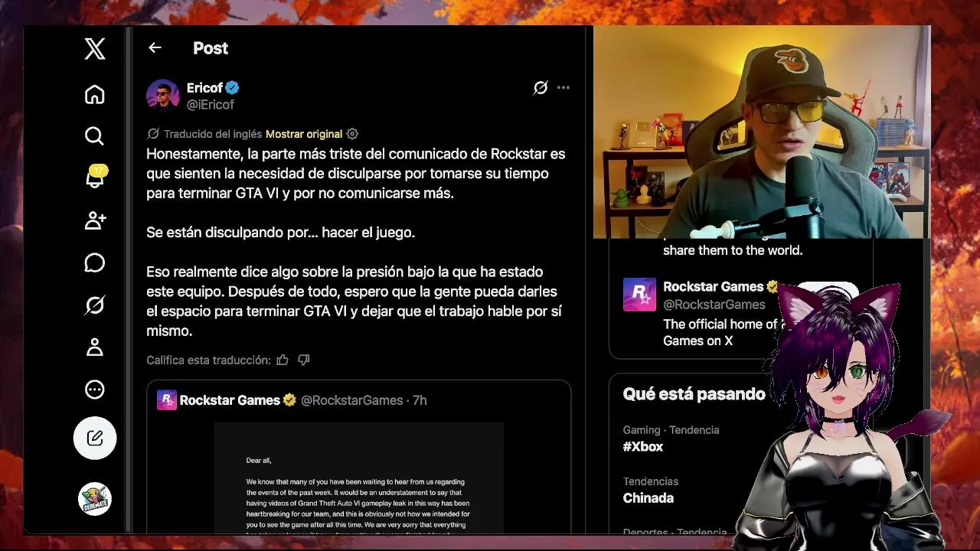This screenshot has height=551, width=980.
Task: Rate the translation with thumbs up
Action: click(283, 360)
